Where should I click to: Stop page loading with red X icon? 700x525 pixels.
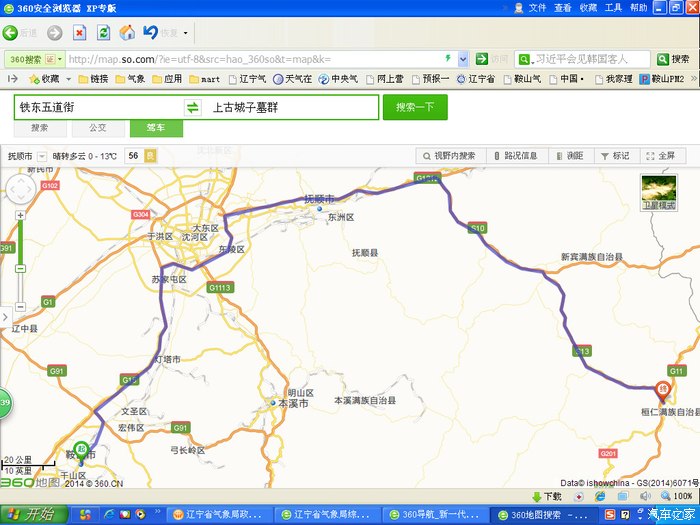point(79,33)
